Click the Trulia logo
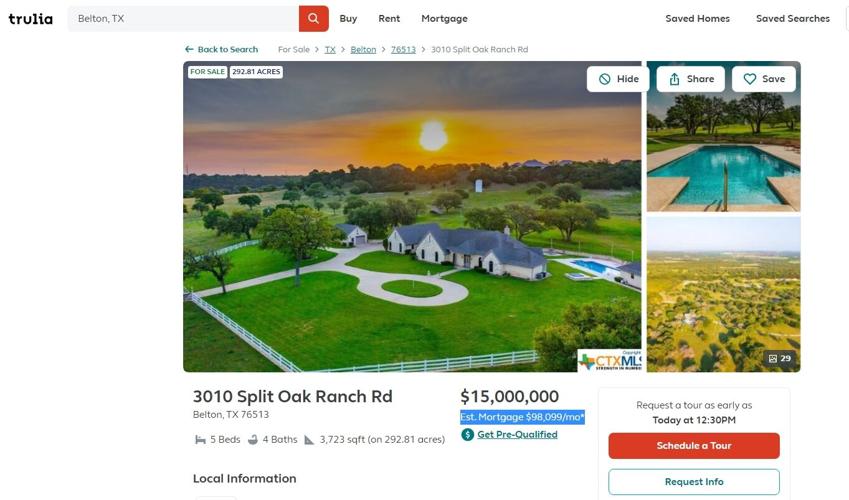Viewport: 849px width, 500px height. pos(31,19)
